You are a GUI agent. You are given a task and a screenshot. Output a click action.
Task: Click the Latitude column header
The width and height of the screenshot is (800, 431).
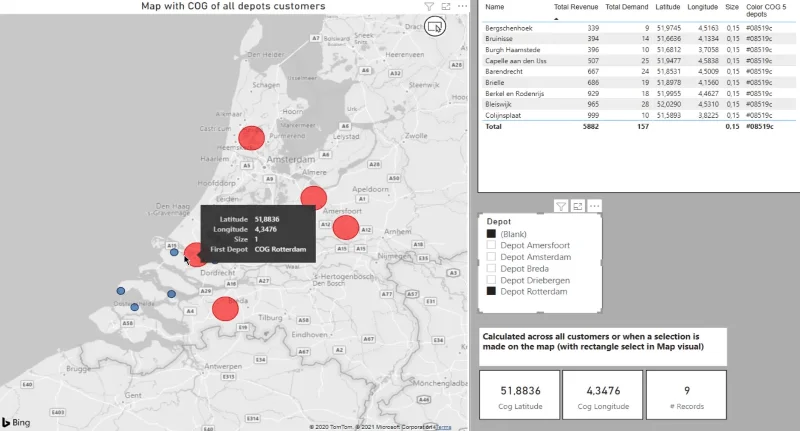click(668, 7)
